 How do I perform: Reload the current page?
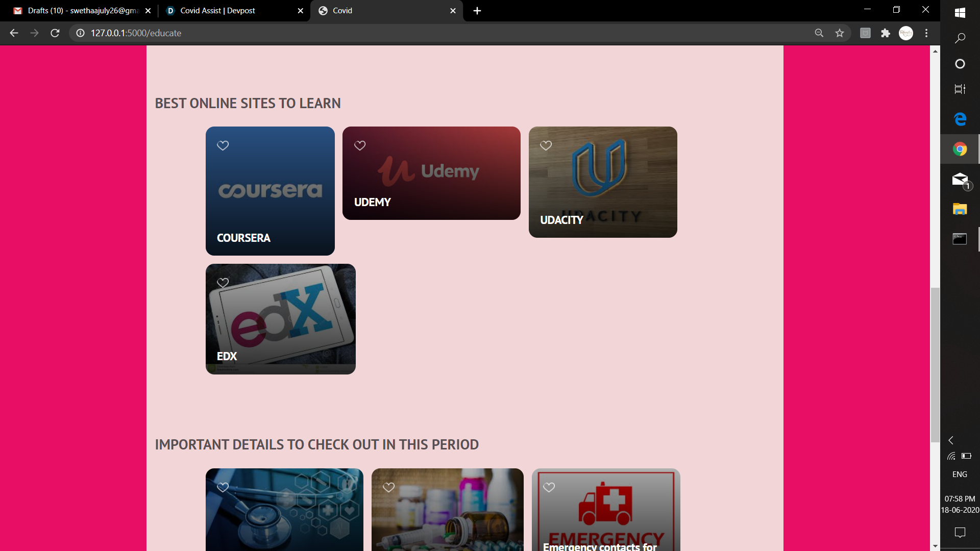tap(55, 33)
